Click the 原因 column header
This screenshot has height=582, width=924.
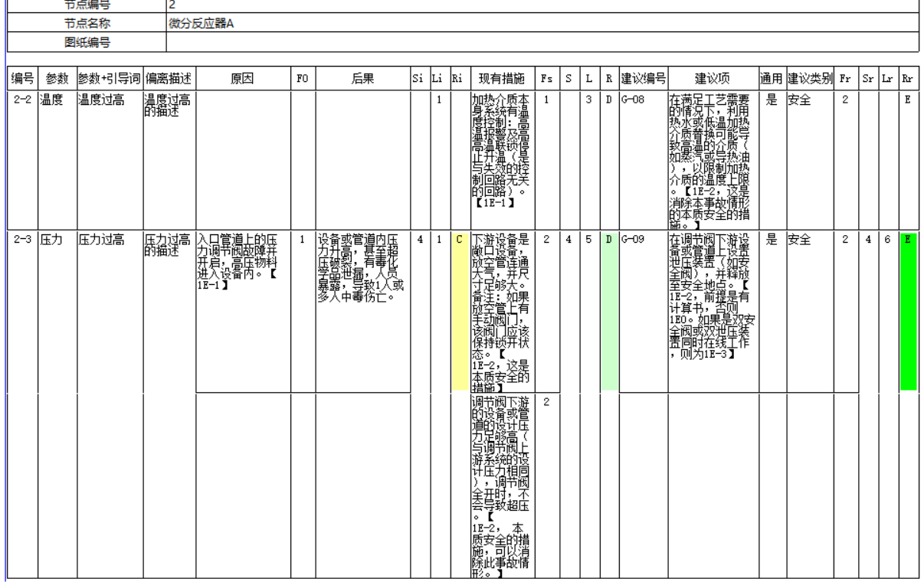click(243, 80)
